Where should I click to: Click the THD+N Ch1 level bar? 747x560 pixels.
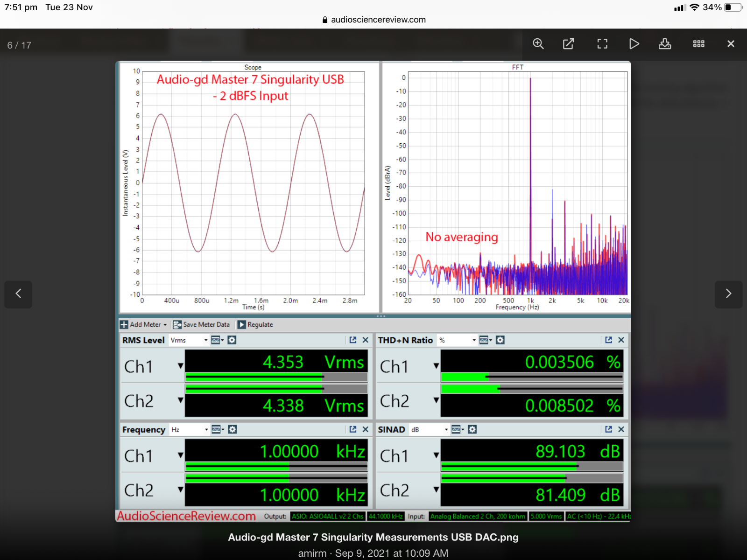(531, 377)
